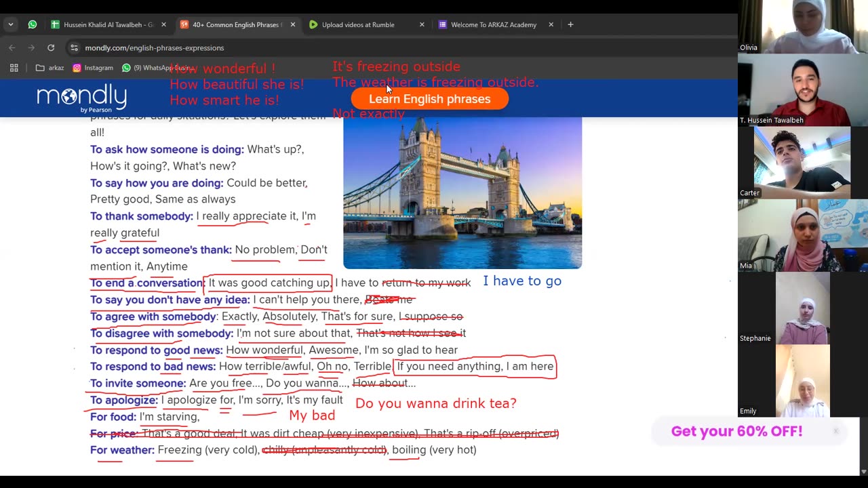Open the WhatsApp Business bookmark
Screen dimensions: 868x488
tap(156, 68)
